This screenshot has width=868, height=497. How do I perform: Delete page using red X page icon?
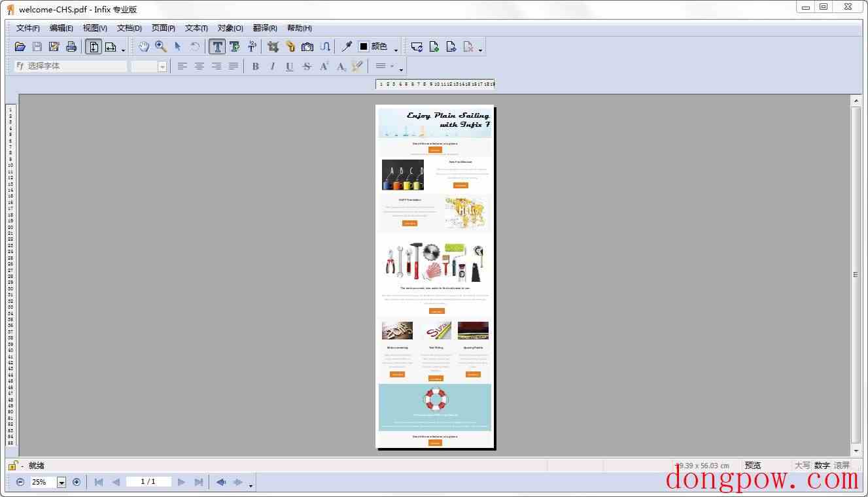468,46
